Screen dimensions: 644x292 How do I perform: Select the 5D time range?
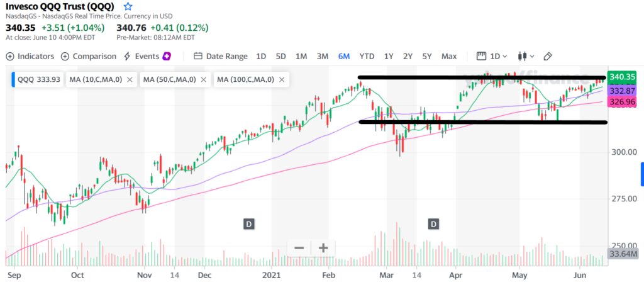click(x=280, y=57)
